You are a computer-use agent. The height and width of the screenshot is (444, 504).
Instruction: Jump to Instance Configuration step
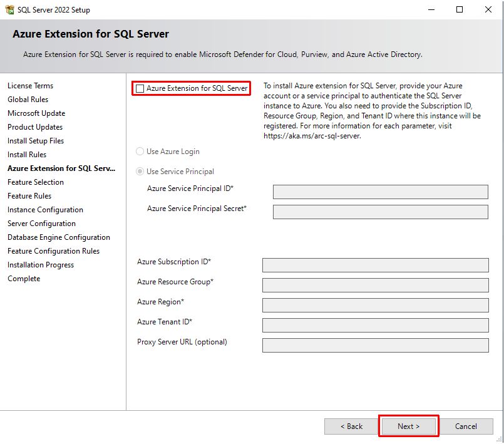coord(45,210)
